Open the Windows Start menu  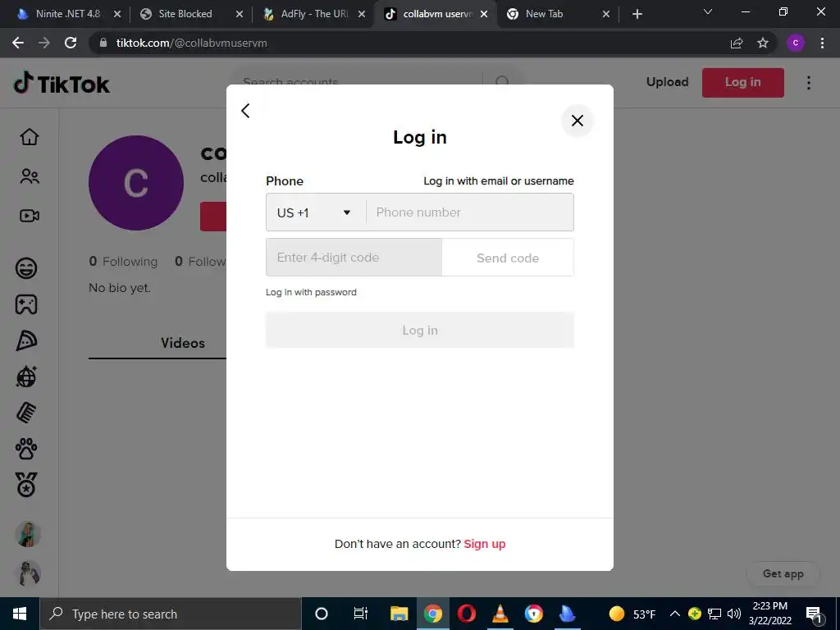point(20,614)
